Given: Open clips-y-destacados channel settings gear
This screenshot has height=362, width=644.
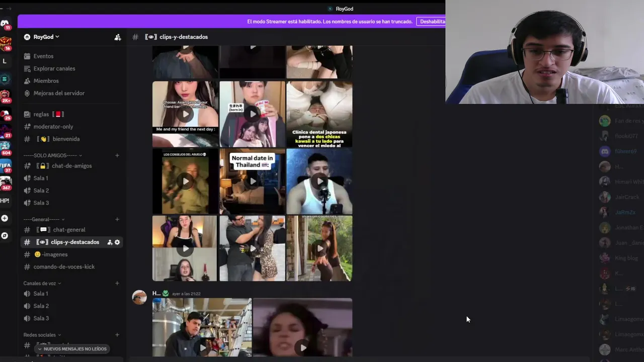Looking at the screenshot, I should click(x=117, y=242).
